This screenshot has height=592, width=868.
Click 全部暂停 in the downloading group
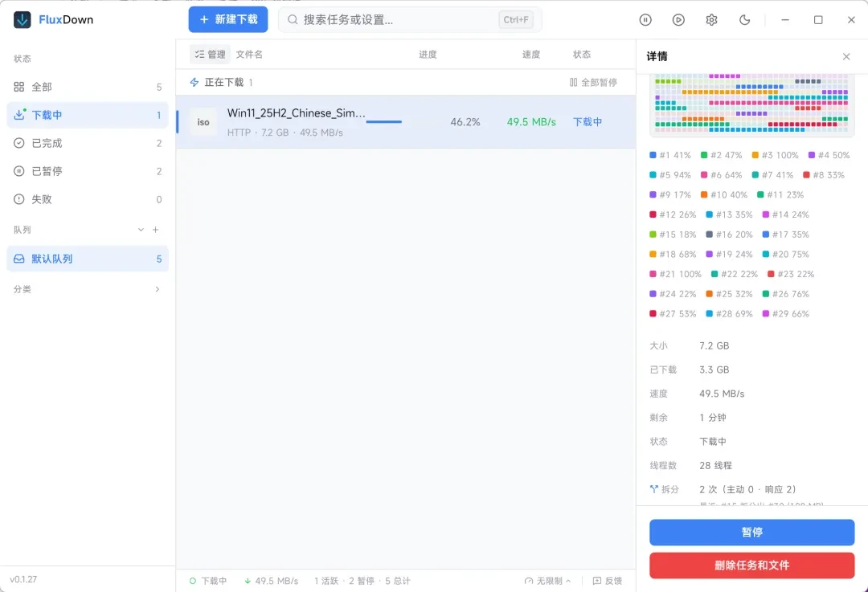(x=593, y=83)
